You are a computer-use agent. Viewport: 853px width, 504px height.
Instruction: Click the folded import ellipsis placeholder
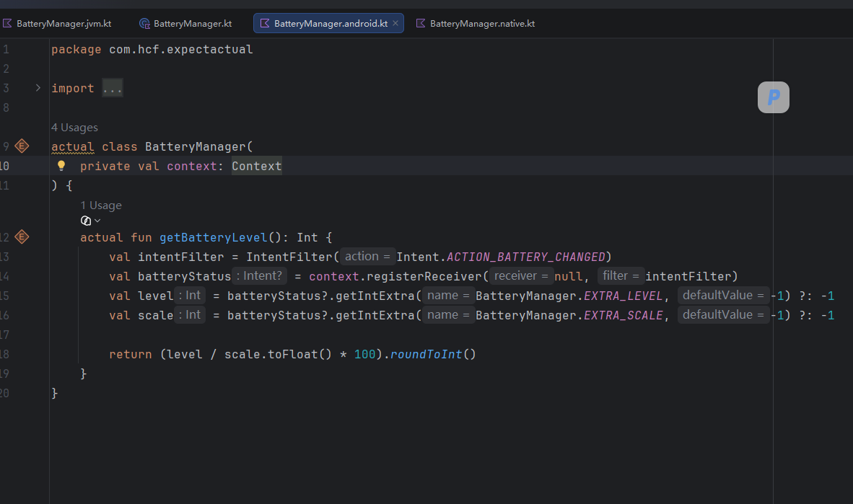pyautogui.click(x=113, y=88)
